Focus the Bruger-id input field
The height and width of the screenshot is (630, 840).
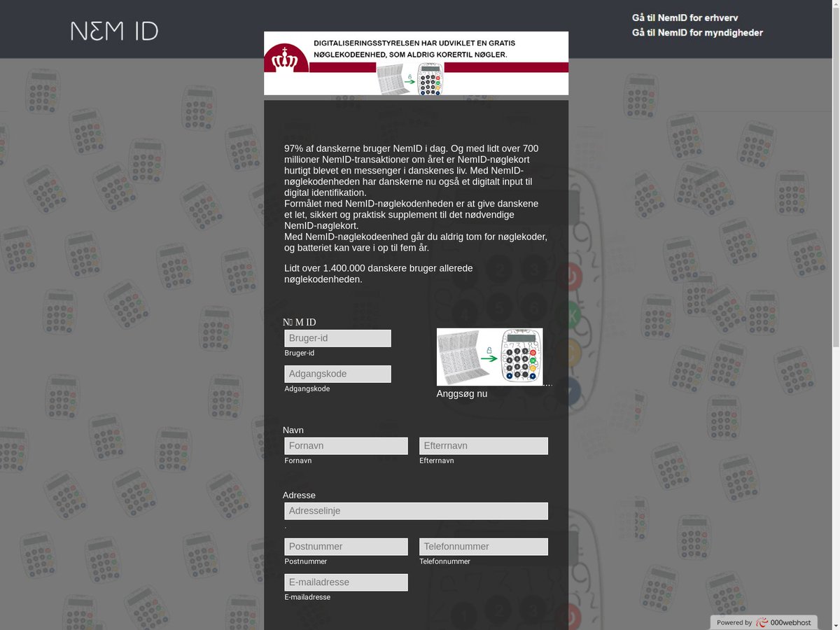click(337, 338)
